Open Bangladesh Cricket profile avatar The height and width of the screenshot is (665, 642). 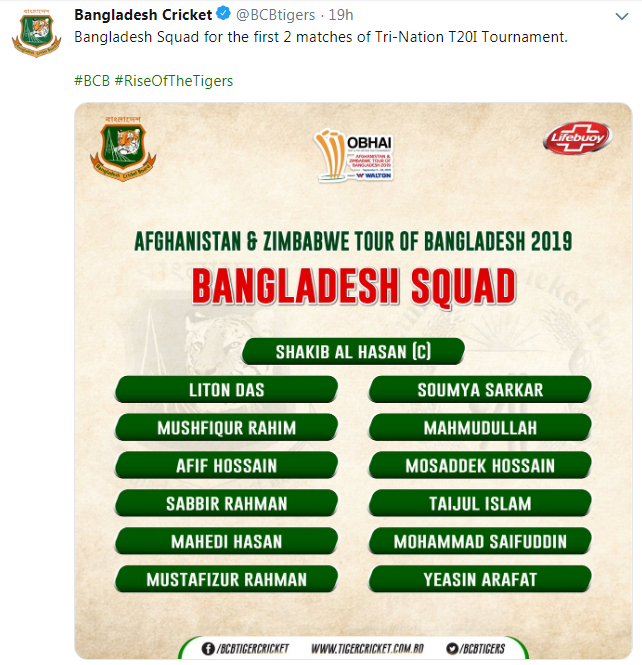pos(36,33)
